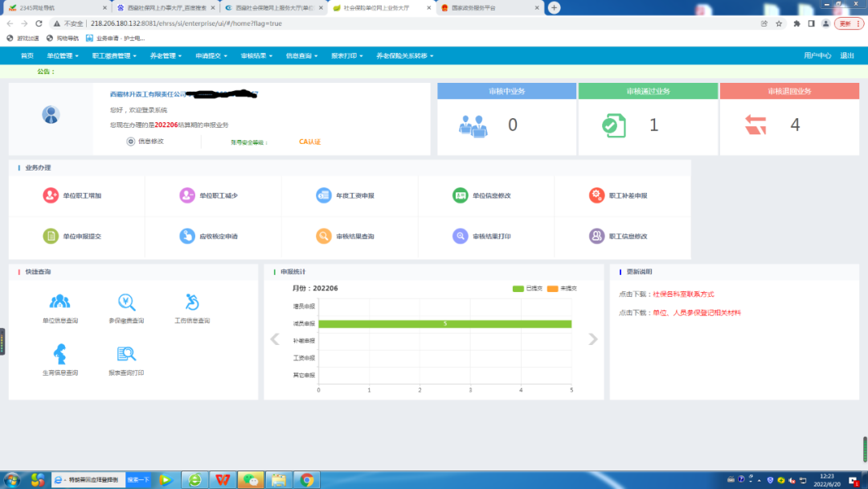Expand the 单位管理 menu
The width and height of the screenshot is (868, 489).
pos(62,55)
